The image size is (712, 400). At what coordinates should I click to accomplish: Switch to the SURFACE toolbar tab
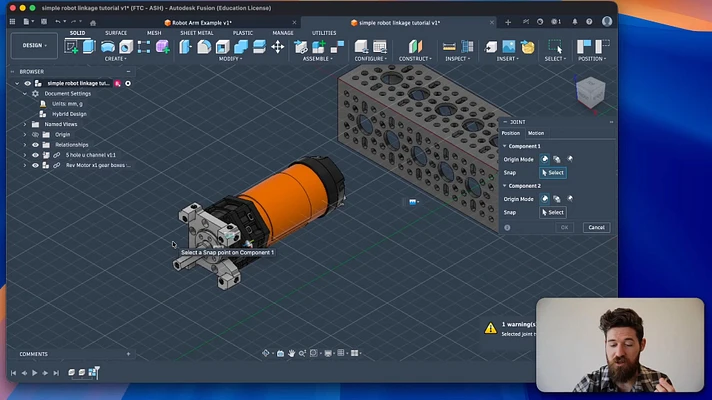click(x=116, y=33)
